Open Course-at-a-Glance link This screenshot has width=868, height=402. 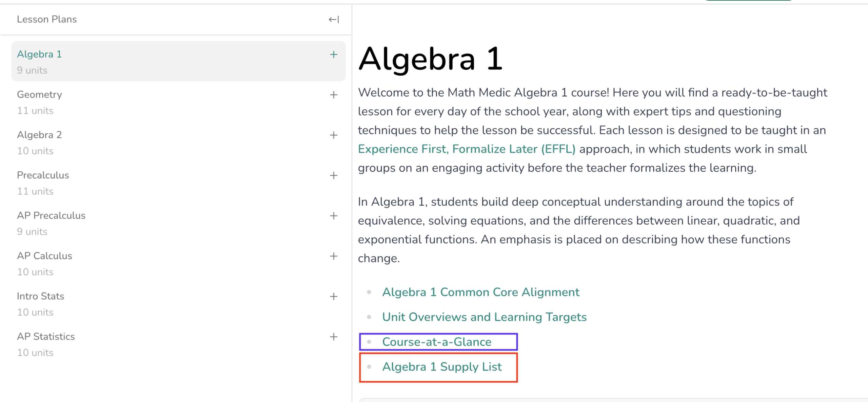coord(437,342)
